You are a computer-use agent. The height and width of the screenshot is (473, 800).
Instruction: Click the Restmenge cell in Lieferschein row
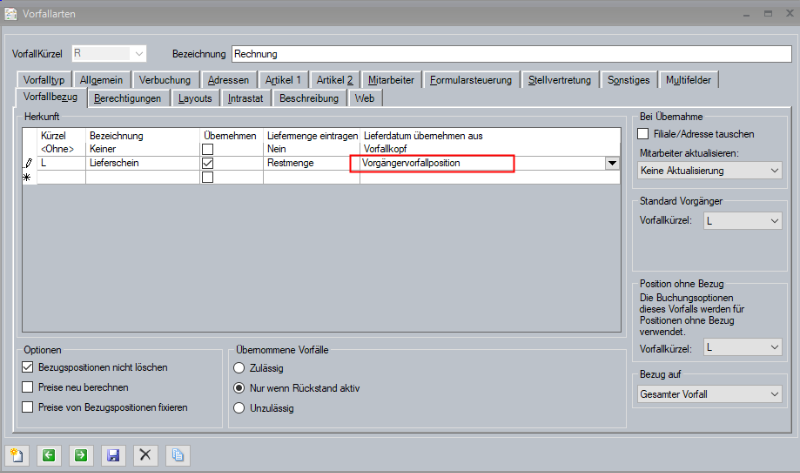pyautogui.click(x=310, y=163)
